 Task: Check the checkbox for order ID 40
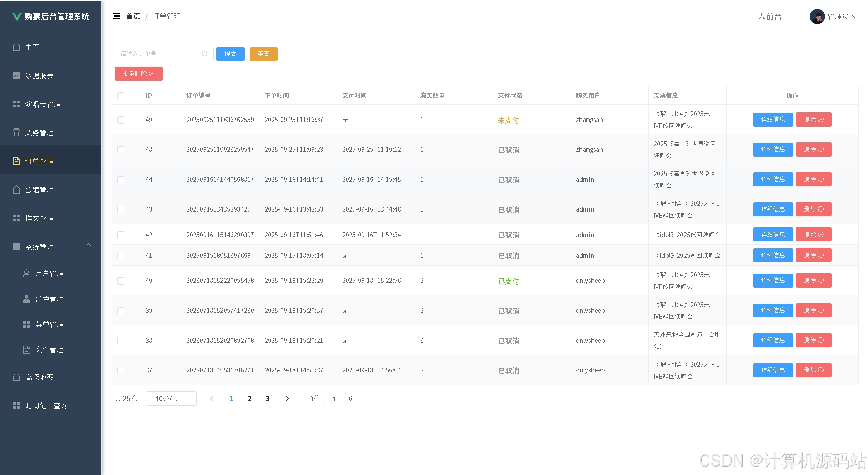[x=121, y=281]
